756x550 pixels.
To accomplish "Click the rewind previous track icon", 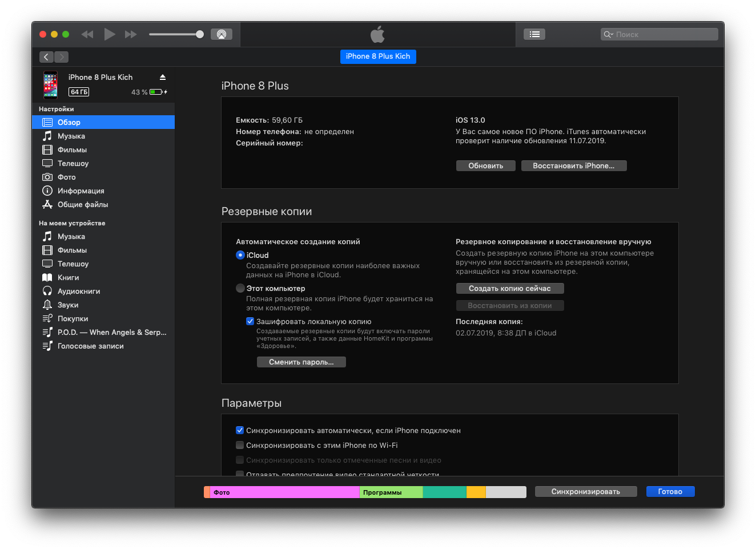I will point(87,34).
